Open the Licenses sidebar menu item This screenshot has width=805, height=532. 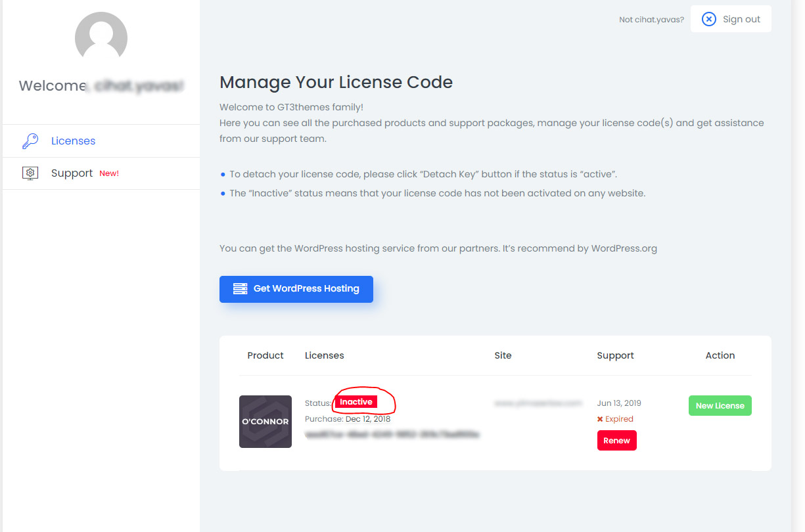(73, 141)
